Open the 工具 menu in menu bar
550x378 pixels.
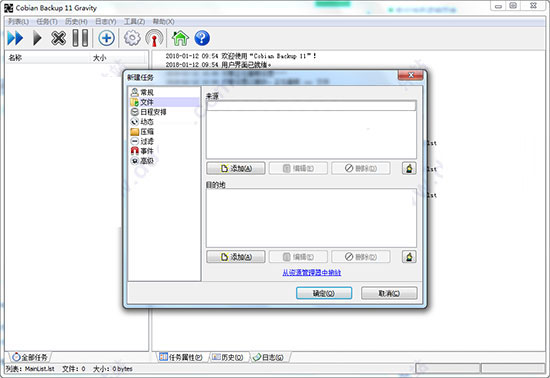(x=134, y=22)
